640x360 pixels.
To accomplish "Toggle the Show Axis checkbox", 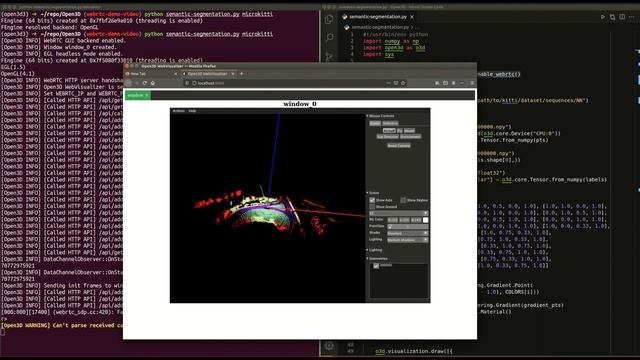I will (372, 200).
